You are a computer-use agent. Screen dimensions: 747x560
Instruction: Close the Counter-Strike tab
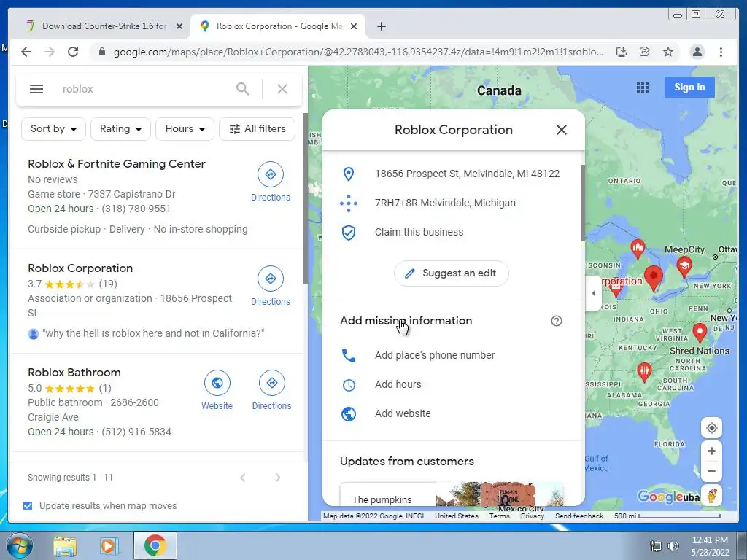179,26
